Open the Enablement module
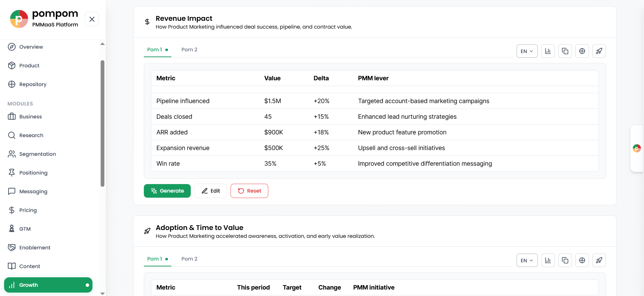 click(48, 248)
